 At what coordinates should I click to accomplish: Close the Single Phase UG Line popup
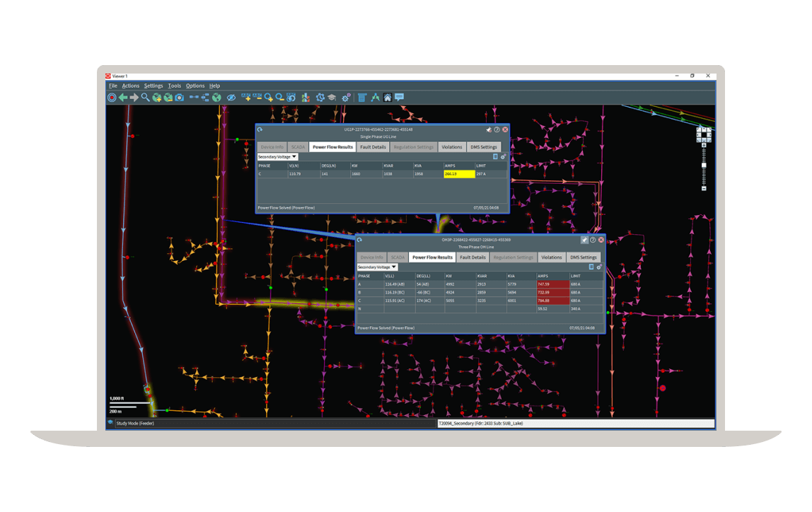coord(505,130)
